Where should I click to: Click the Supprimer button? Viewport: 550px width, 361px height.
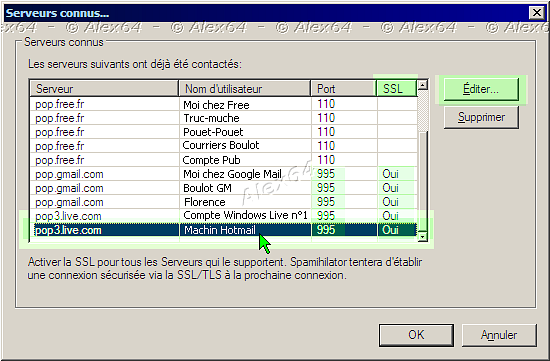(481, 117)
